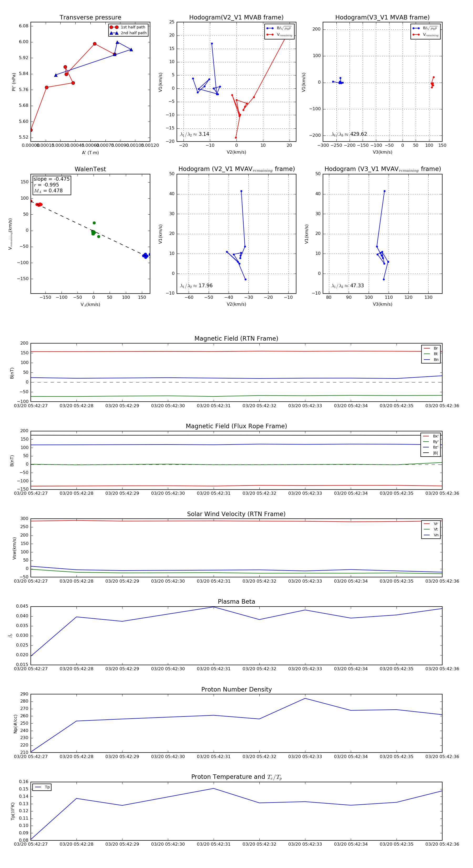Click the 'A' (T·m)' x-axis label

[90, 153]
